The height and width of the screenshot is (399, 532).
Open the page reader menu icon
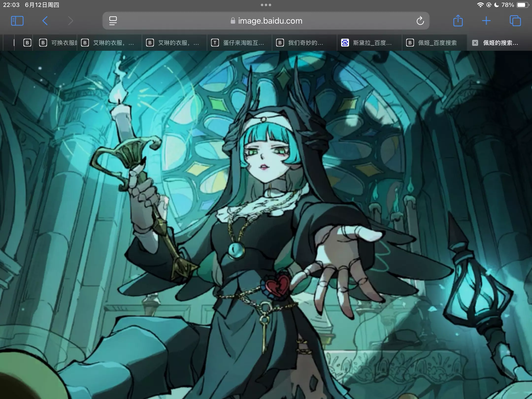(113, 21)
